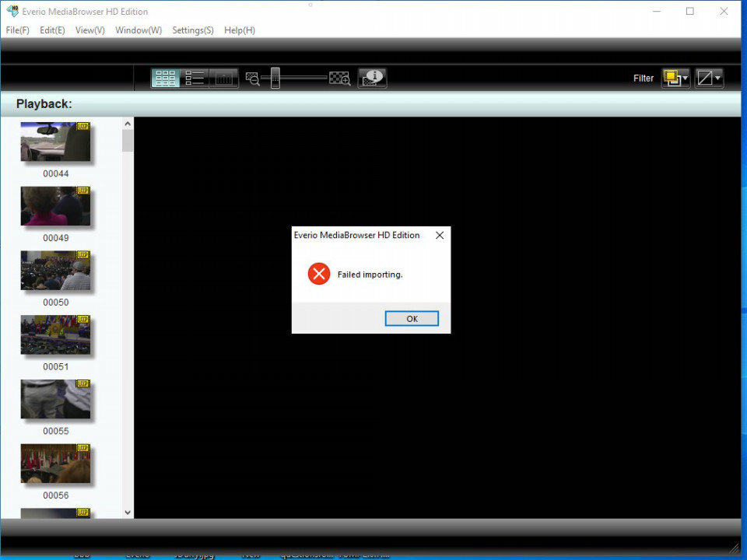Click the 00050 file name label
The width and height of the screenshot is (747, 560).
[x=56, y=303]
